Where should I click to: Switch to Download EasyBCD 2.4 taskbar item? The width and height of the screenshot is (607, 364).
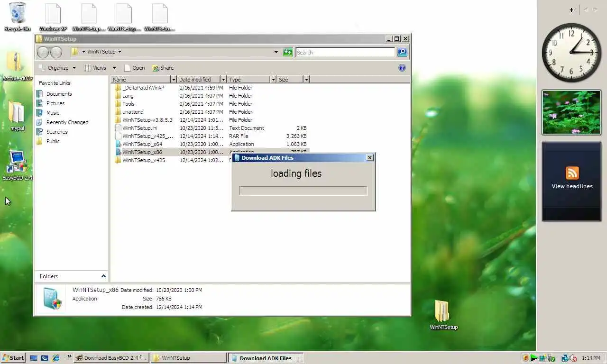[111, 358]
